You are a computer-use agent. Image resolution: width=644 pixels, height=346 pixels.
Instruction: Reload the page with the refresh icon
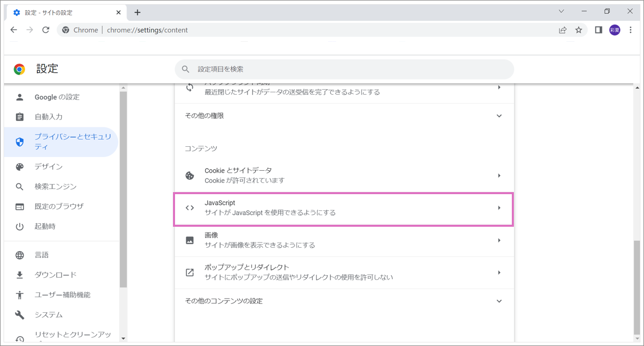pyautogui.click(x=45, y=30)
